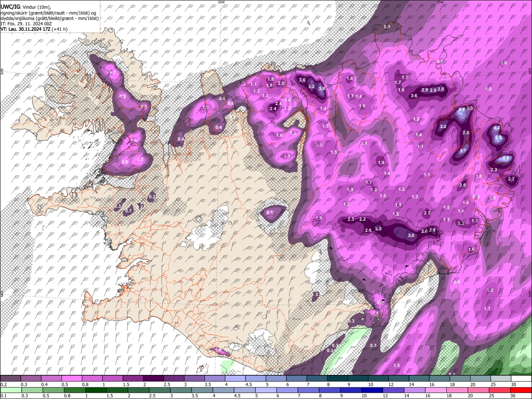Select the top legend swatch starting at 4.5
Screen dimensions: 532x399
pyautogui.click(x=256, y=379)
